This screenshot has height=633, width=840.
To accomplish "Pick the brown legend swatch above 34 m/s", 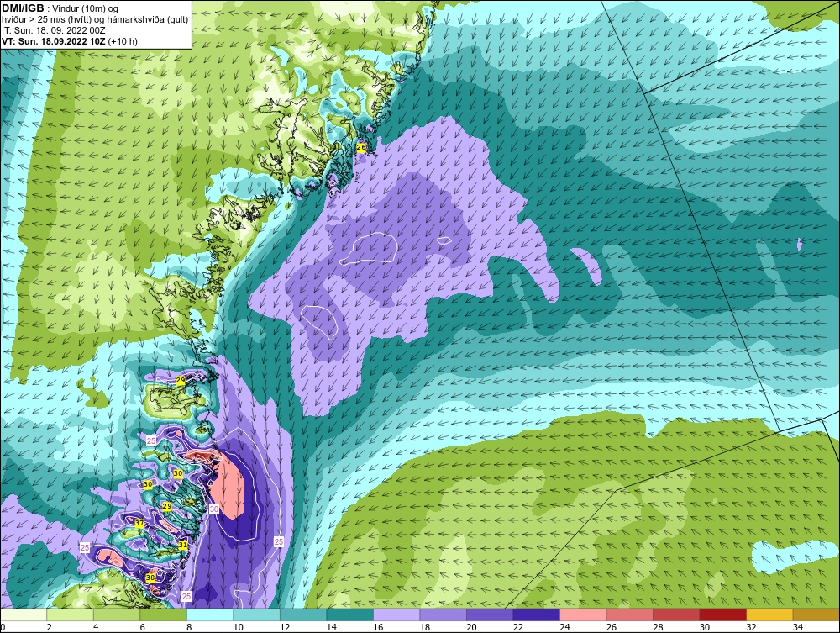I will (816, 615).
